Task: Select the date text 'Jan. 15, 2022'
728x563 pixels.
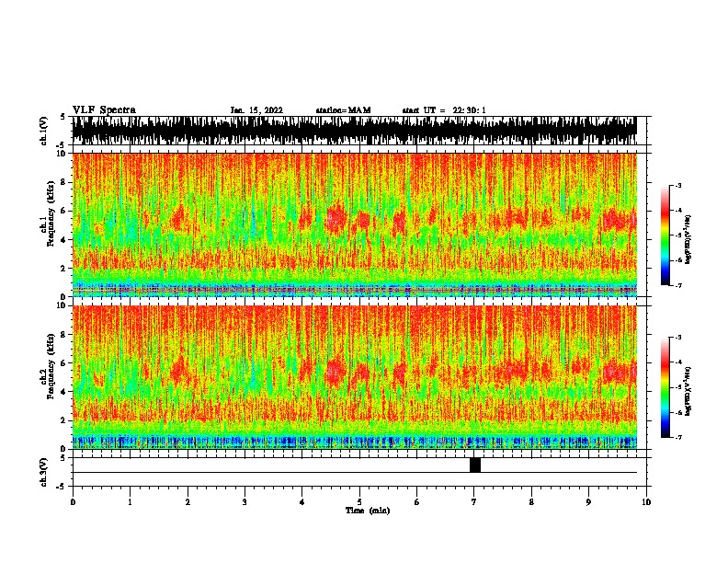Action: click(256, 110)
